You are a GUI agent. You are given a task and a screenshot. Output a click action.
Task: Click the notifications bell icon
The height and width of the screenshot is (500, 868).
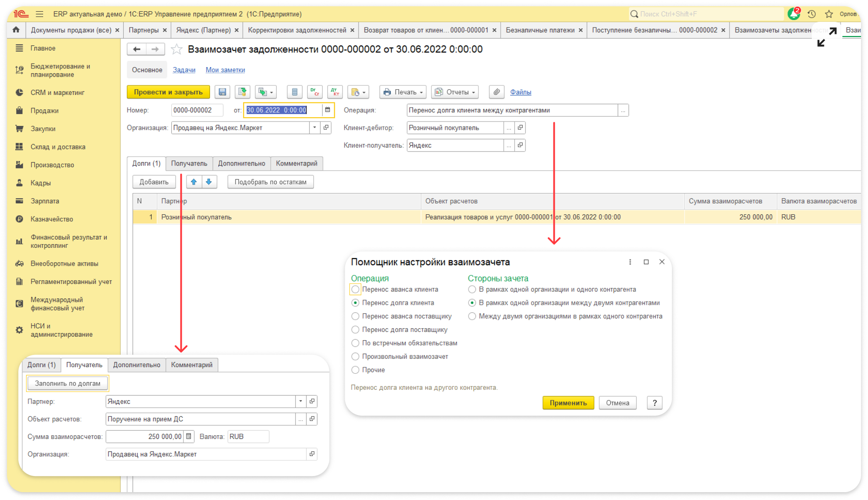(x=793, y=14)
